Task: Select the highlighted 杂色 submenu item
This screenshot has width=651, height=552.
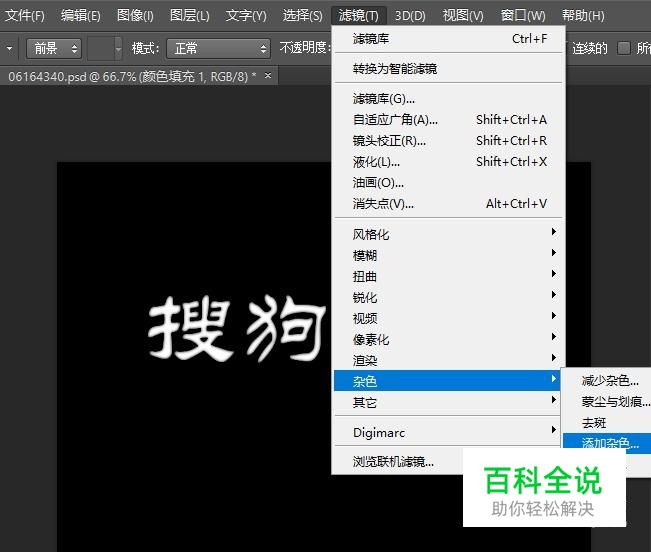Action: [447, 381]
